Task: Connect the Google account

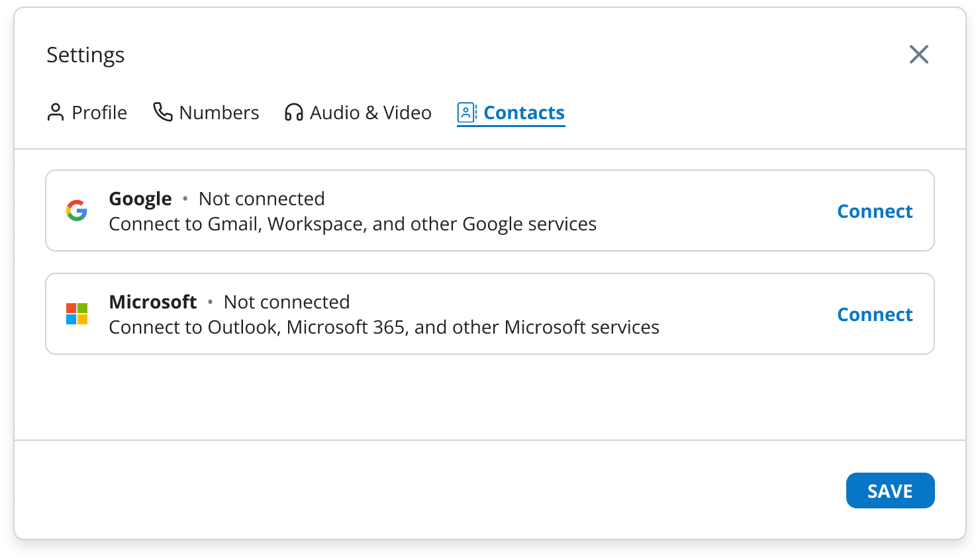Action: [x=874, y=211]
